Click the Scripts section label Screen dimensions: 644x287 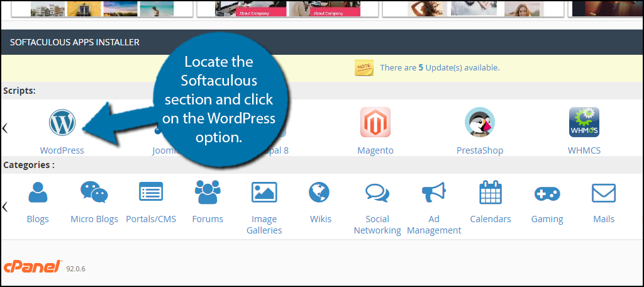tap(19, 91)
